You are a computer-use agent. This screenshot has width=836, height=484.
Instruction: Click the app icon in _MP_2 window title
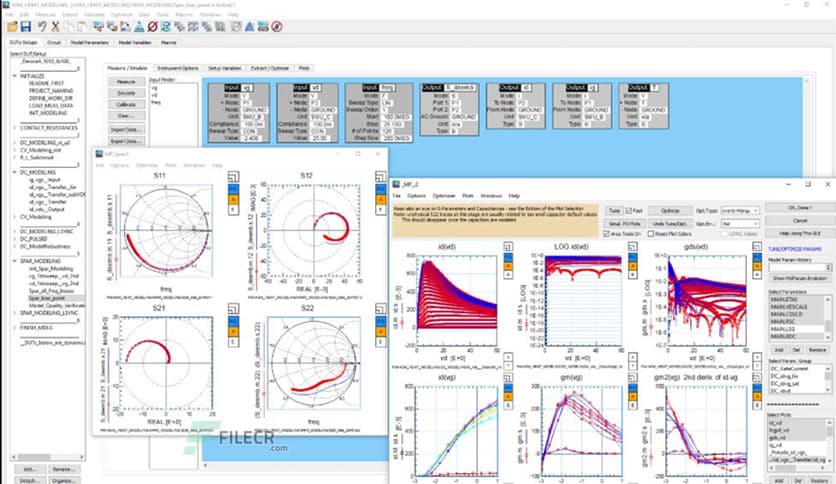tap(396, 184)
